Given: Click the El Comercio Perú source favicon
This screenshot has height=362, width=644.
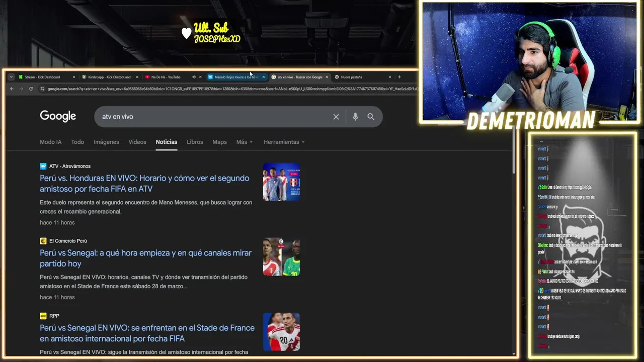Looking at the screenshot, I should 43,241.
